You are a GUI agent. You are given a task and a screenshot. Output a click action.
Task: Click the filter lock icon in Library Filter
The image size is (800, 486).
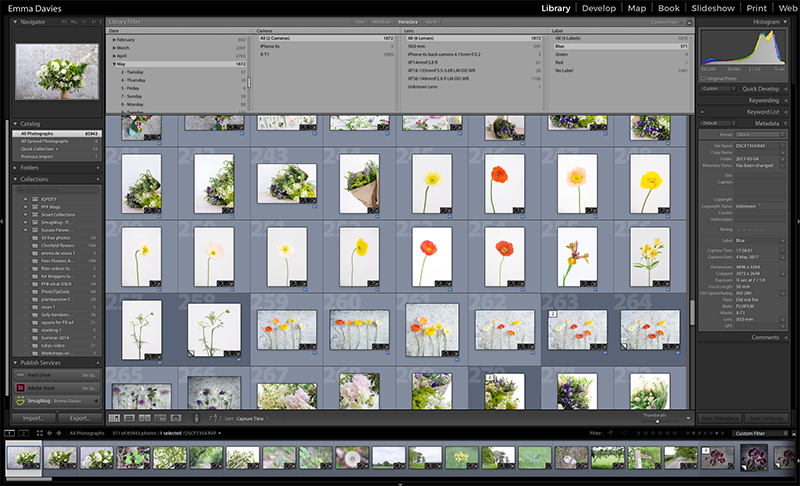click(689, 22)
